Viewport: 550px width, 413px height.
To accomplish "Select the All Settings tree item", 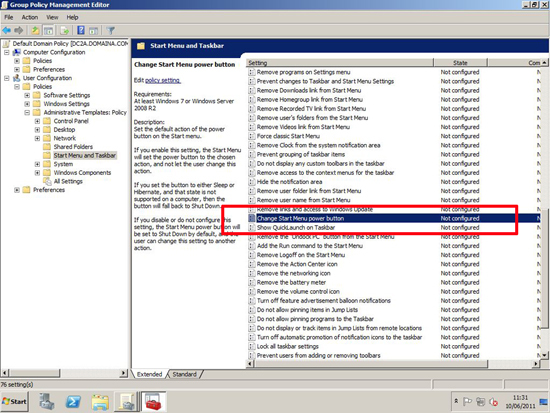I will click(x=68, y=181).
